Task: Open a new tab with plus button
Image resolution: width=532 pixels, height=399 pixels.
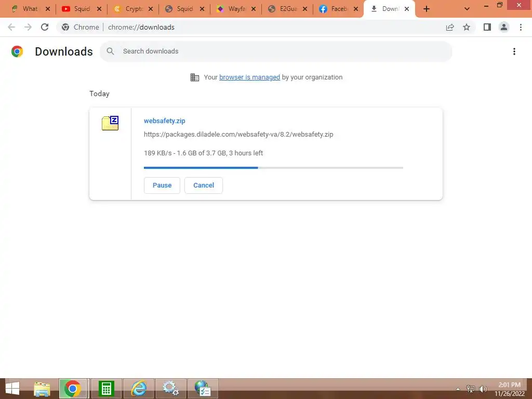Action: (427, 9)
